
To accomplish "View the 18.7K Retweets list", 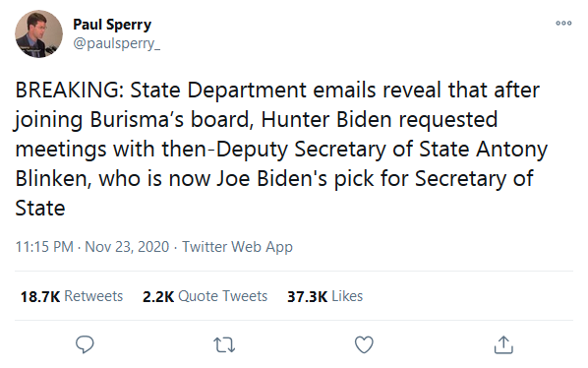I will [x=72, y=296].
